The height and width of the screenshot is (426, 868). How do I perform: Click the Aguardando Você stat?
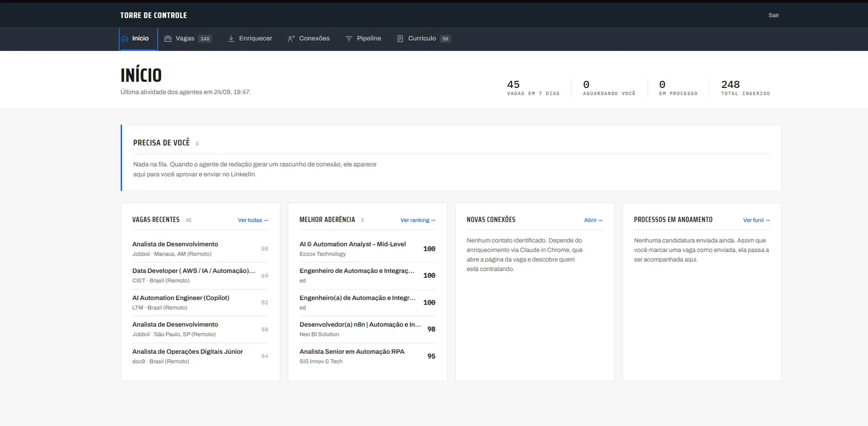pos(609,88)
